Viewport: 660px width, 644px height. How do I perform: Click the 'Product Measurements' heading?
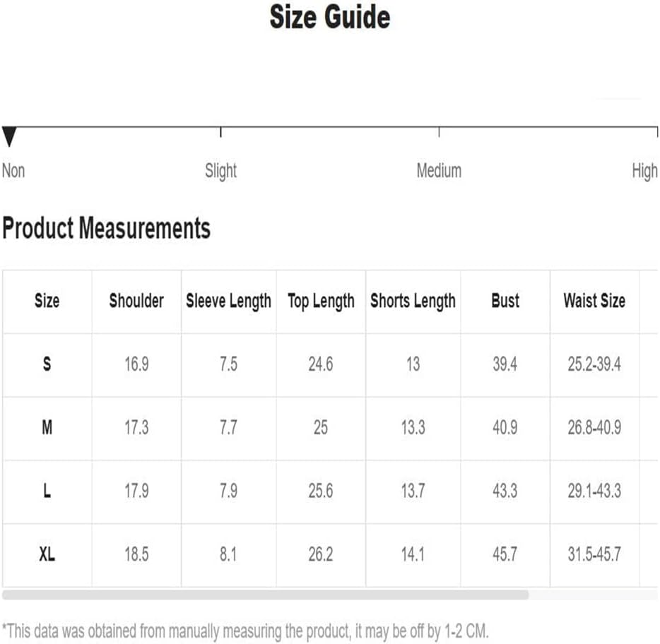[107, 228]
